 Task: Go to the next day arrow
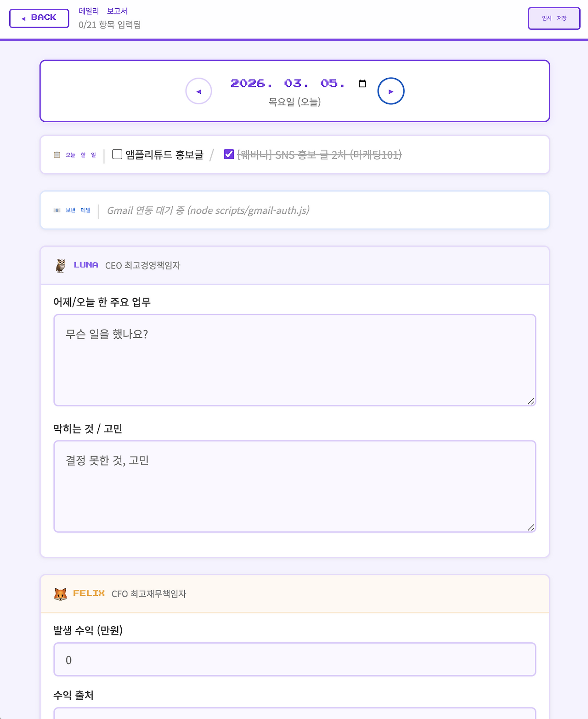pos(391,91)
